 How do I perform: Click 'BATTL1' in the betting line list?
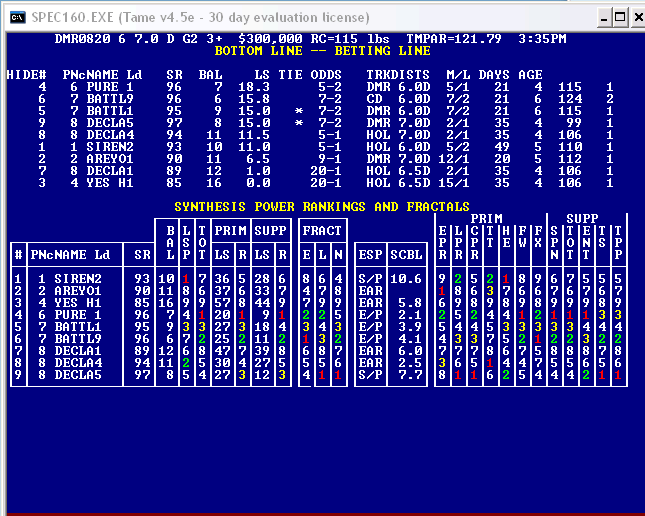tap(110, 111)
